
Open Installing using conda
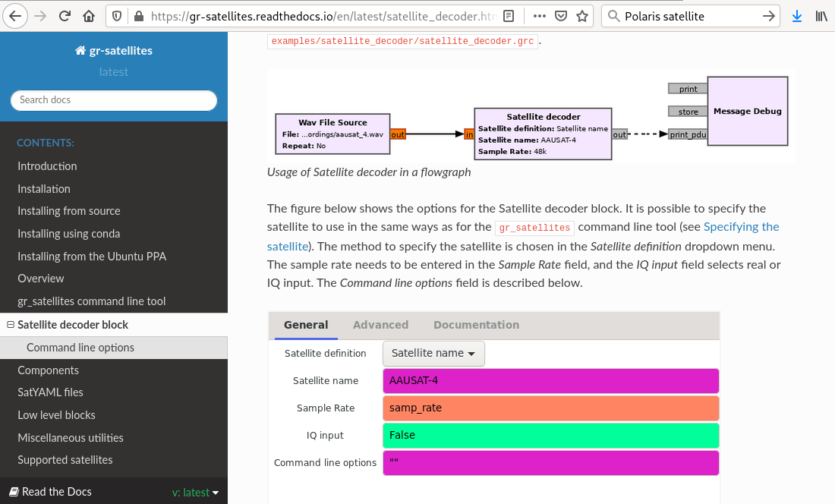[x=68, y=234]
